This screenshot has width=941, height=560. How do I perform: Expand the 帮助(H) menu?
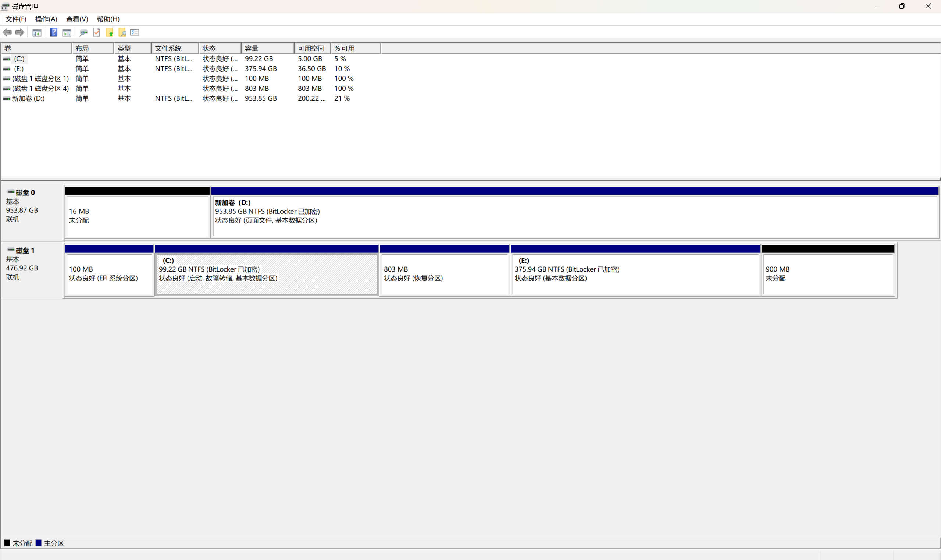(x=108, y=19)
